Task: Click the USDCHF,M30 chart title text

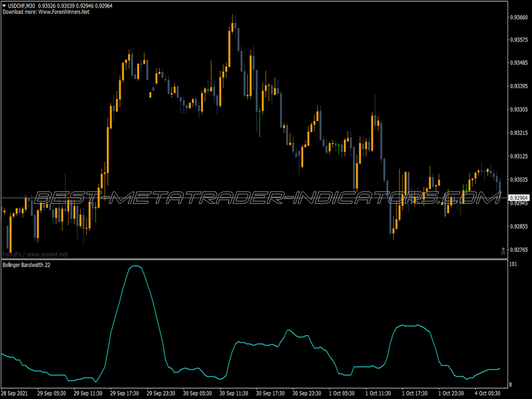Action: tap(21, 6)
